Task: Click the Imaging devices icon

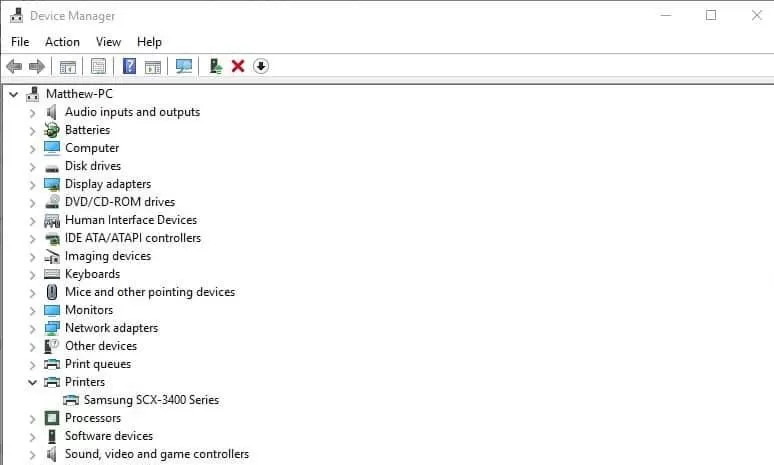Action: pos(52,256)
